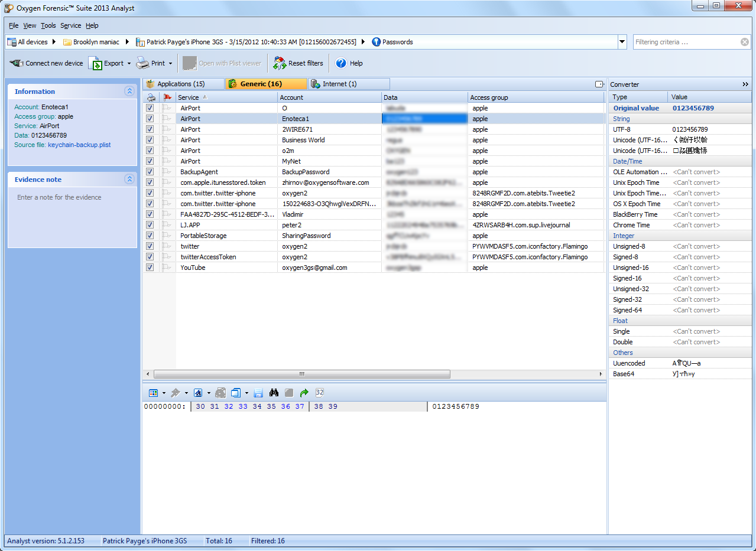Click the green arrow go-to icon

[x=304, y=393]
